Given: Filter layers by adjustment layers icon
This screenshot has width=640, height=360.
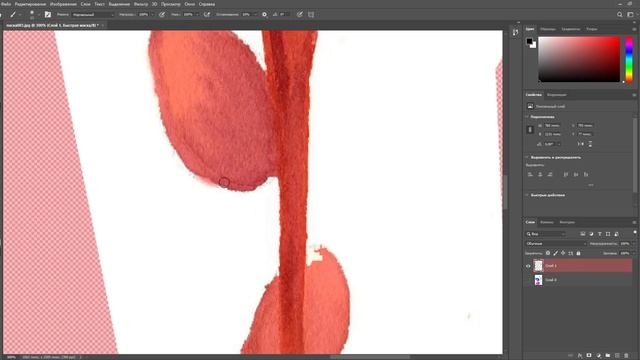Looking at the screenshot, I should 591,234.
